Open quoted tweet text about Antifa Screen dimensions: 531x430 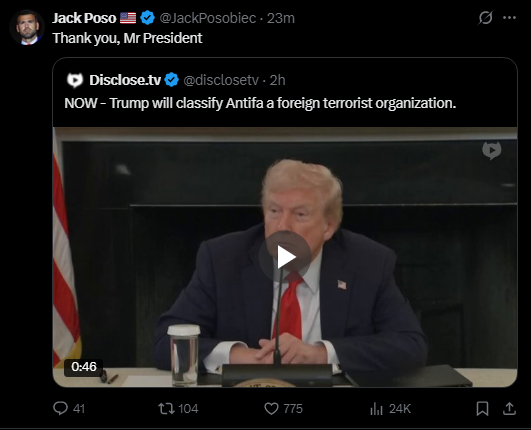click(260, 103)
